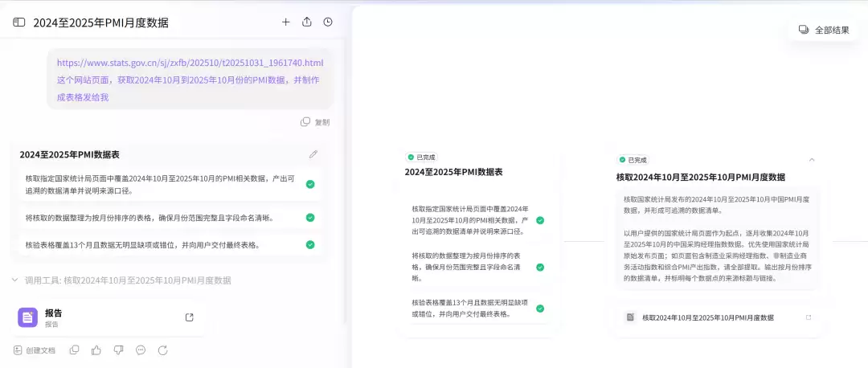Toggle the sidebar panel icon

point(18,22)
